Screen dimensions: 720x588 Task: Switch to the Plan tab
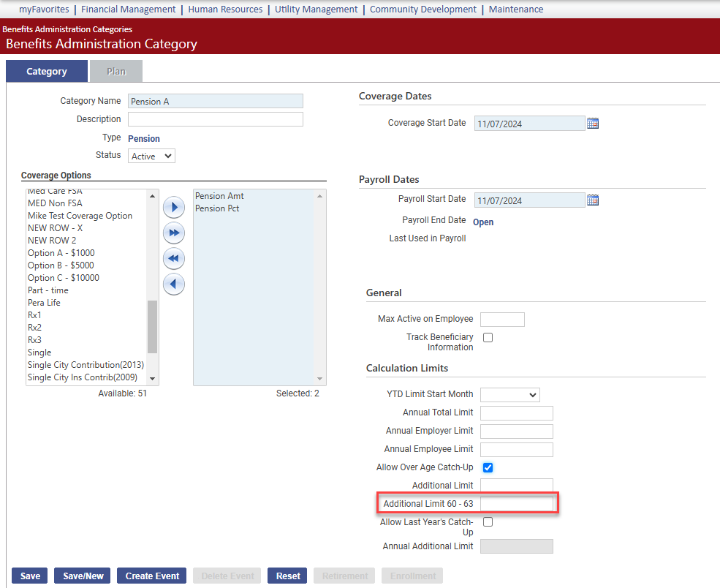click(x=116, y=71)
